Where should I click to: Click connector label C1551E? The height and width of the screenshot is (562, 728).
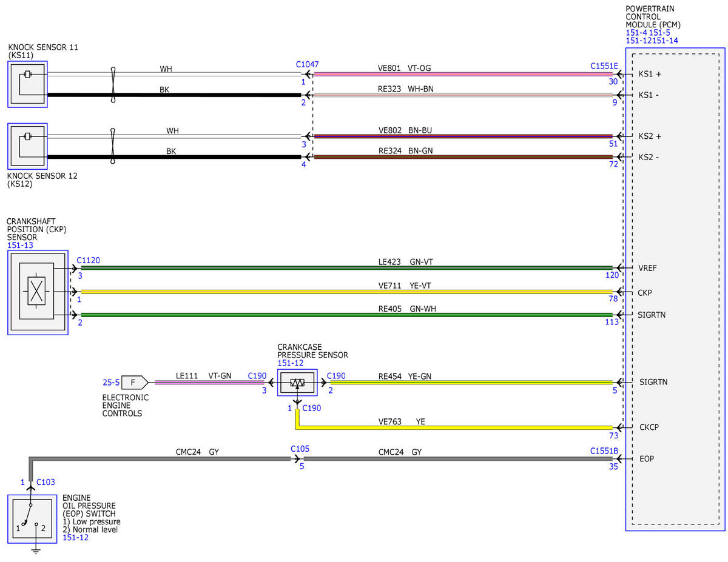(604, 65)
